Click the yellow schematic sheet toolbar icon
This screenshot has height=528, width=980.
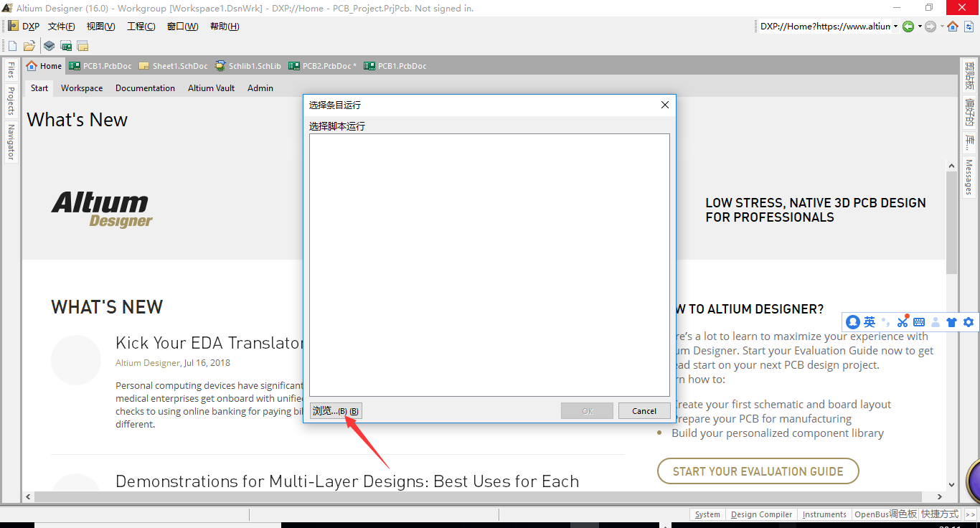(x=83, y=46)
